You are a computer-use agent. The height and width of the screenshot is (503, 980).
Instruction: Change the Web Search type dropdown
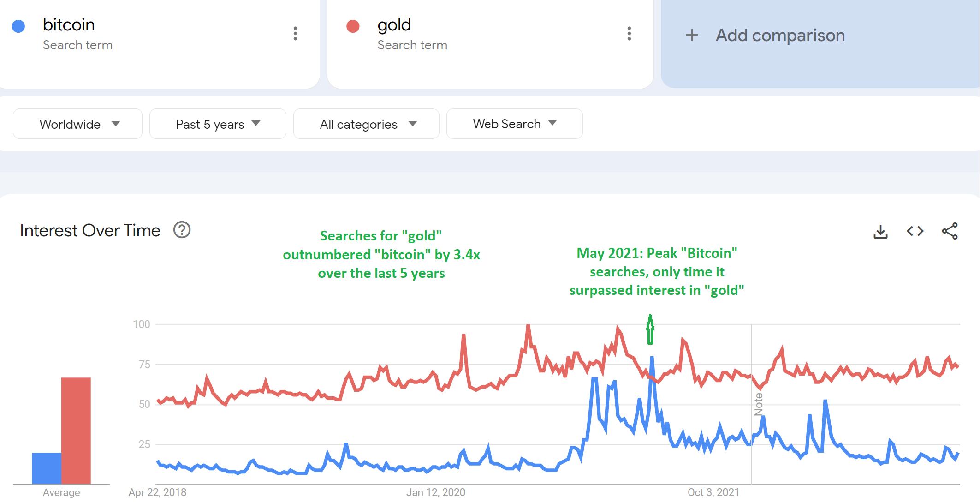pos(514,124)
